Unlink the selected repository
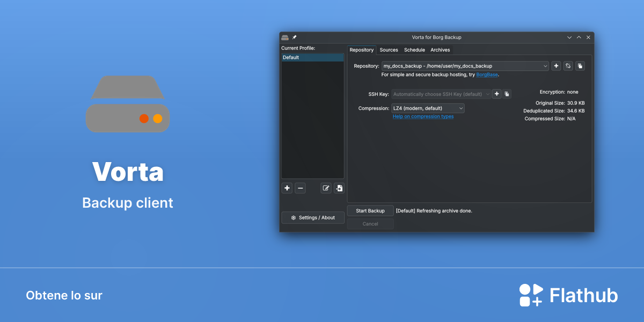Image resolution: width=644 pixels, height=322 pixels. [x=568, y=66]
